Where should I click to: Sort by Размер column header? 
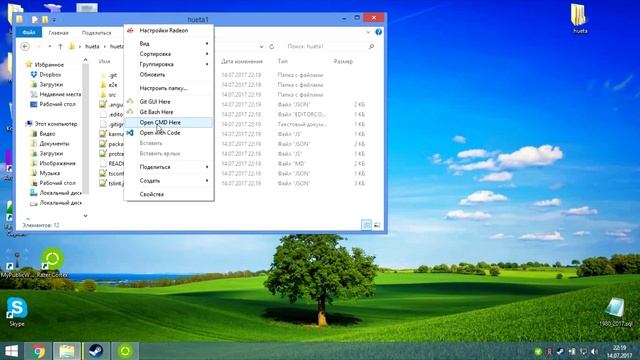pos(343,61)
